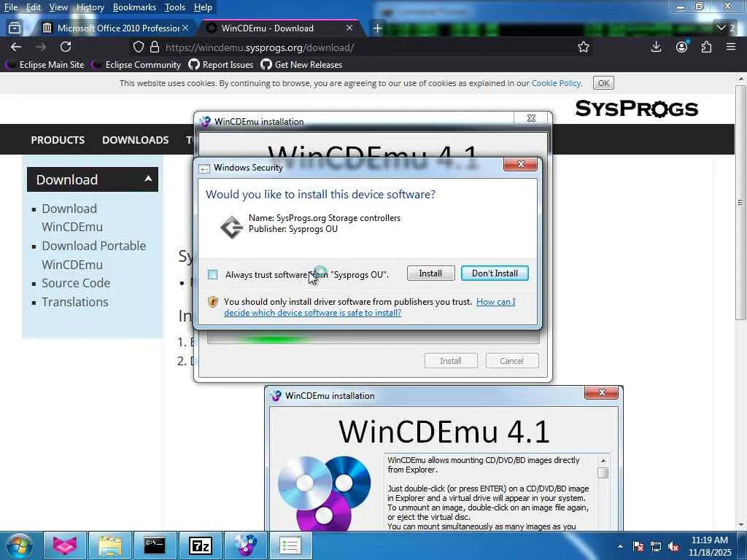Image resolution: width=747 pixels, height=560 pixels.
Task: Click Cancel in WinCDEmu installation window
Action: point(511,361)
